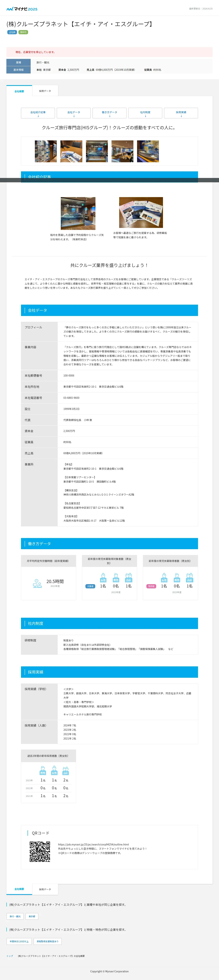This screenshot has height=980, width=219.
Task: Click the 【横浜支店】 office entry
Action: point(71,490)
